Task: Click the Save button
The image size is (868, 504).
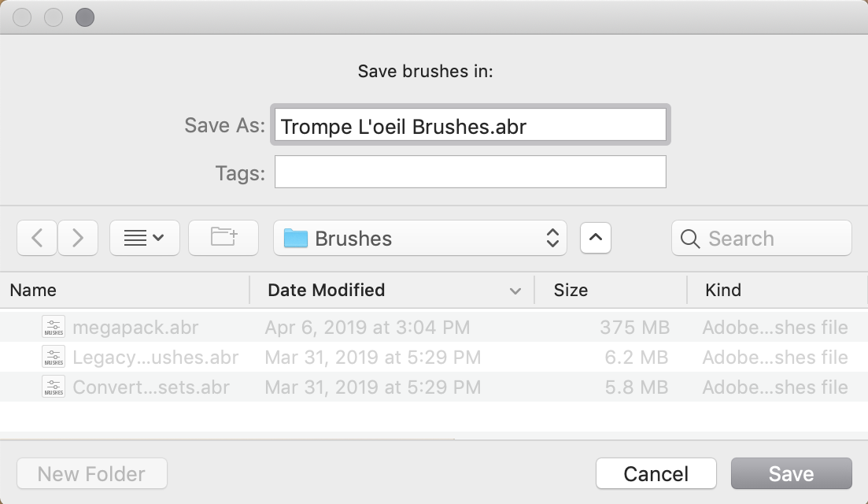Action: pos(791,473)
